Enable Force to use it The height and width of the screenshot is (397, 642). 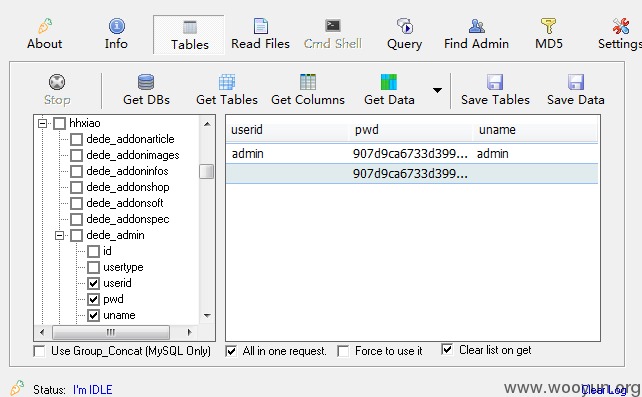(x=343, y=351)
